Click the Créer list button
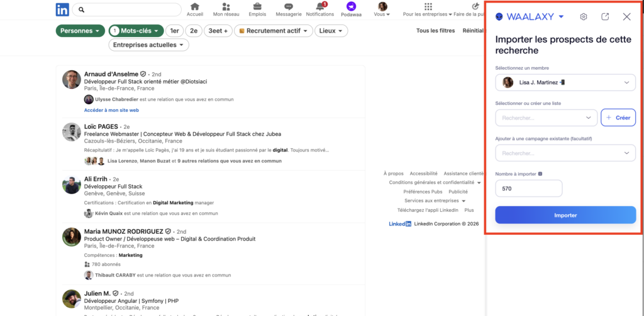Image resolution: width=644 pixels, height=316 pixels. (618, 117)
